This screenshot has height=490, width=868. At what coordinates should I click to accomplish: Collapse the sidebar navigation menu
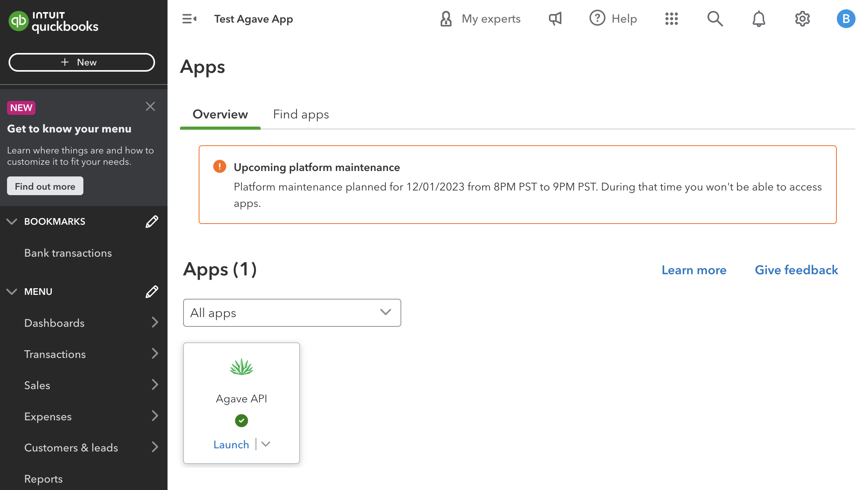pos(189,19)
